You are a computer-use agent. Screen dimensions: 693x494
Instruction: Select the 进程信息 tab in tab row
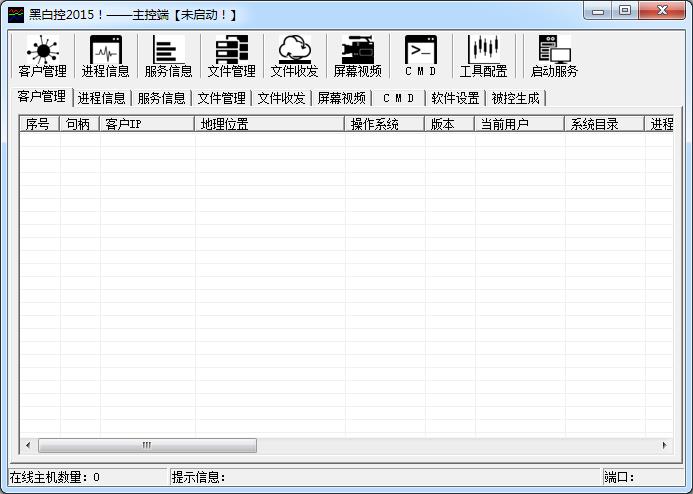tap(102, 98)
